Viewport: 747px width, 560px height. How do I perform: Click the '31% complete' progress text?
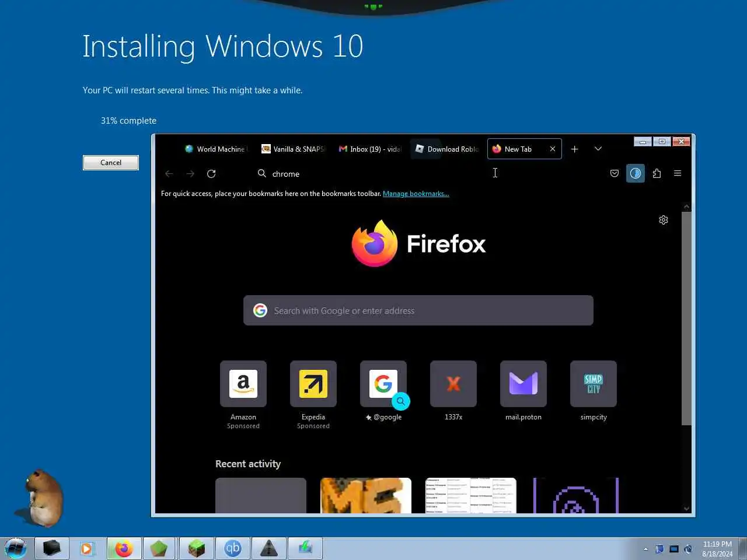pos(128,121)
